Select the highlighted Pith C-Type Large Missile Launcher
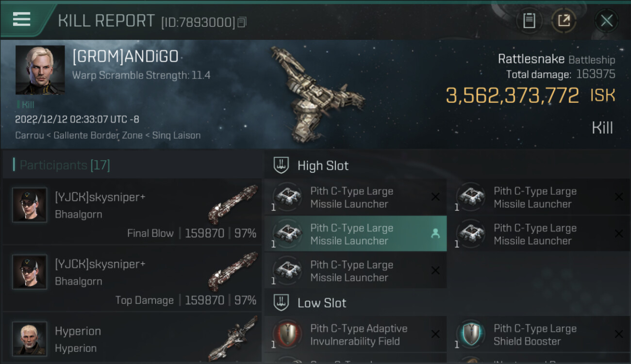 355,234
